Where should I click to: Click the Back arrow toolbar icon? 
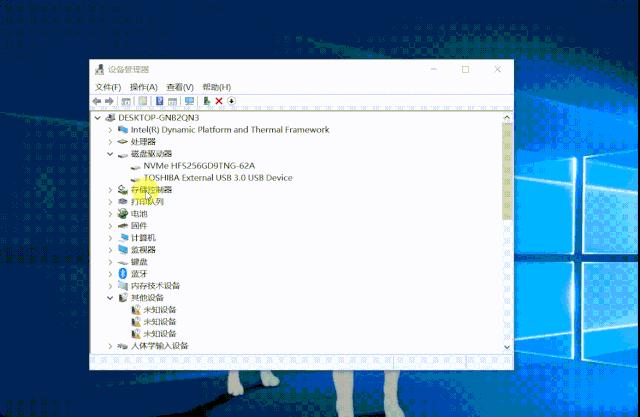click(97, 101)
